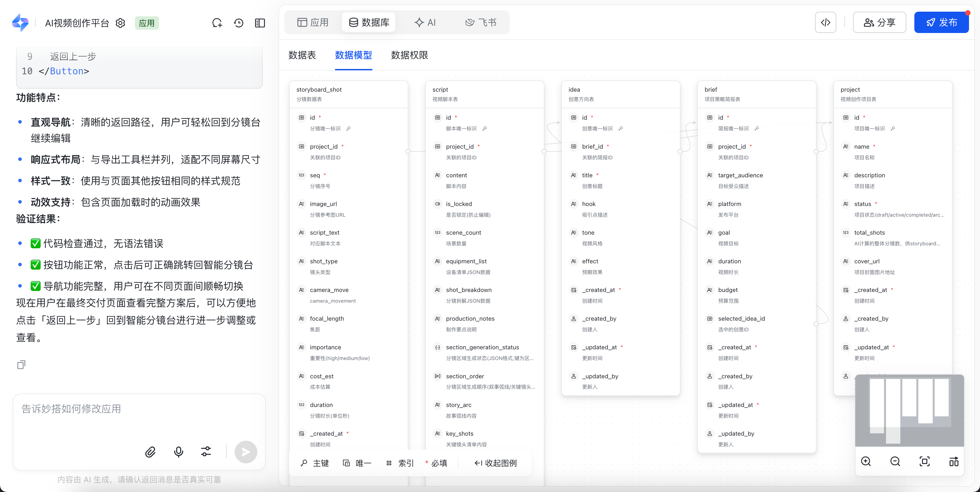Switch to the 数据表 tab

coord(302,55)
